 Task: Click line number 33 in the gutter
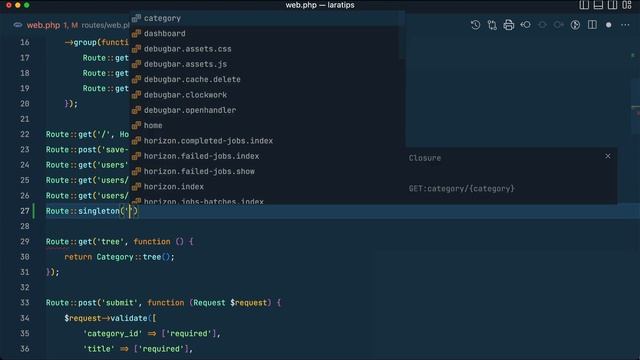pos(24,303)
